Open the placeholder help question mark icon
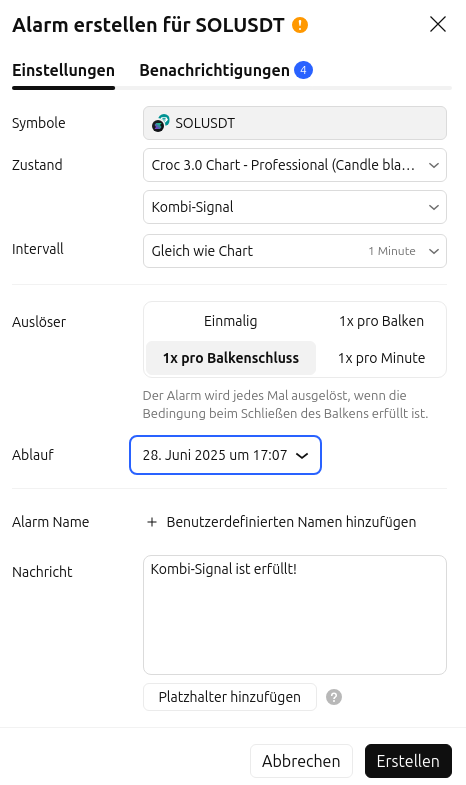This screenshot has height=785, width=466. (x=334, y=697)
